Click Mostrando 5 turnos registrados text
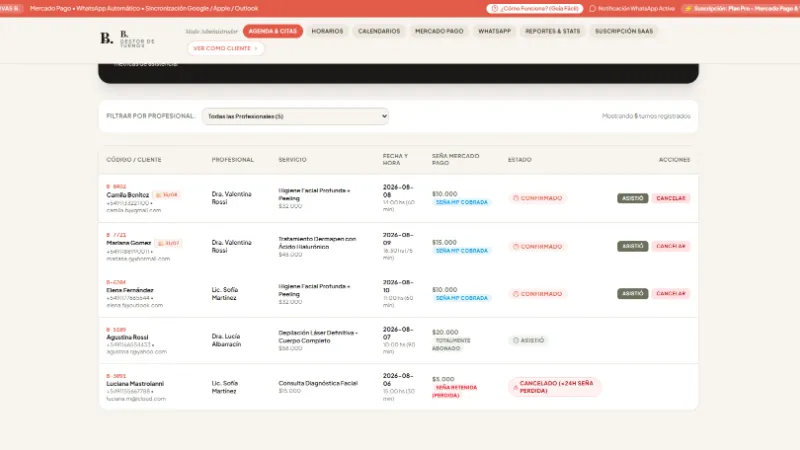This screenshot has width=800, height=450. point(646,116)
